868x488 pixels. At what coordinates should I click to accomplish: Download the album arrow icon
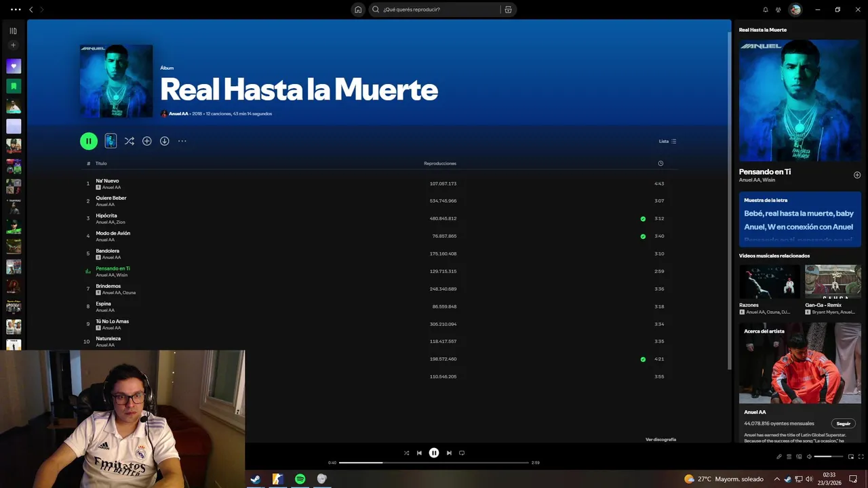pos(164,141)
